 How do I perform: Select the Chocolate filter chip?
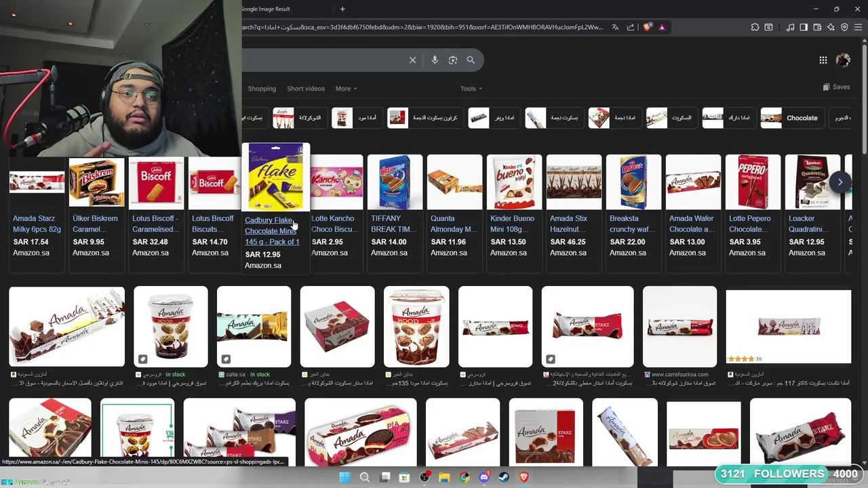point(793,118)
